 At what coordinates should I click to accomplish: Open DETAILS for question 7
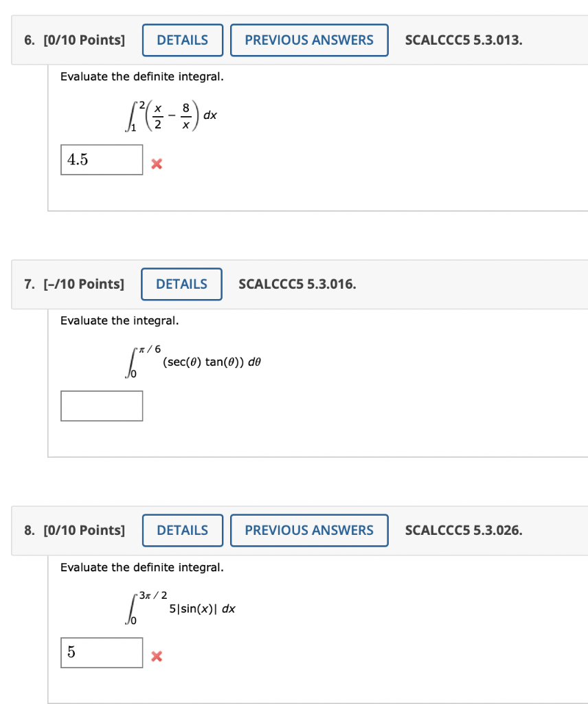click(181, 284)
